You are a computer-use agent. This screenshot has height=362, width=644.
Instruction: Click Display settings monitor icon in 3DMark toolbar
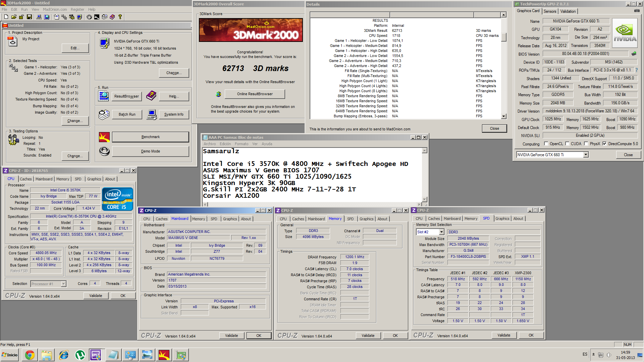(x=79, y=17)
